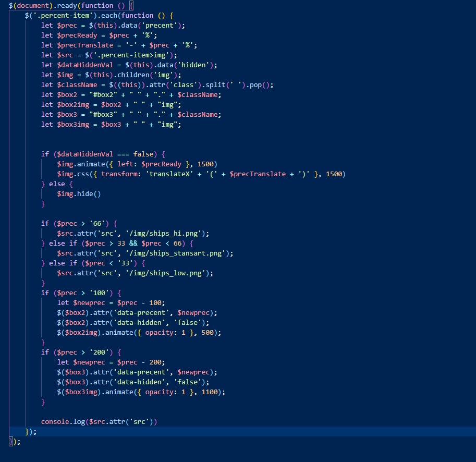Image resolution: width=476 pixels, height=462 pixels.
Task: Click the line beginning "let $box3 ="
Action: coord(131,114)
